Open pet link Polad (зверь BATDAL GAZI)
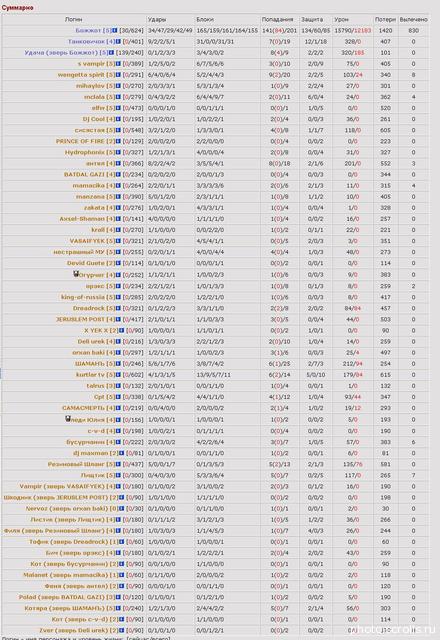Screen dimensions: 440x640 67,597
